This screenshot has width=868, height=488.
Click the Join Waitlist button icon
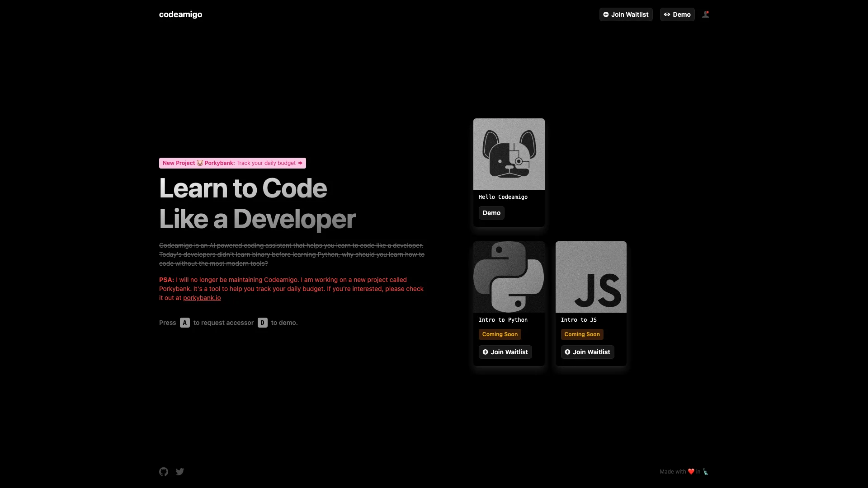[x=606, y=14]
